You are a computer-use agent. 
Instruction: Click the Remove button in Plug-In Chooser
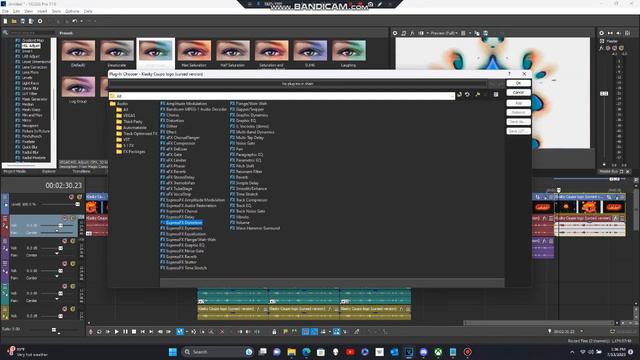click(x=518, y=112)
